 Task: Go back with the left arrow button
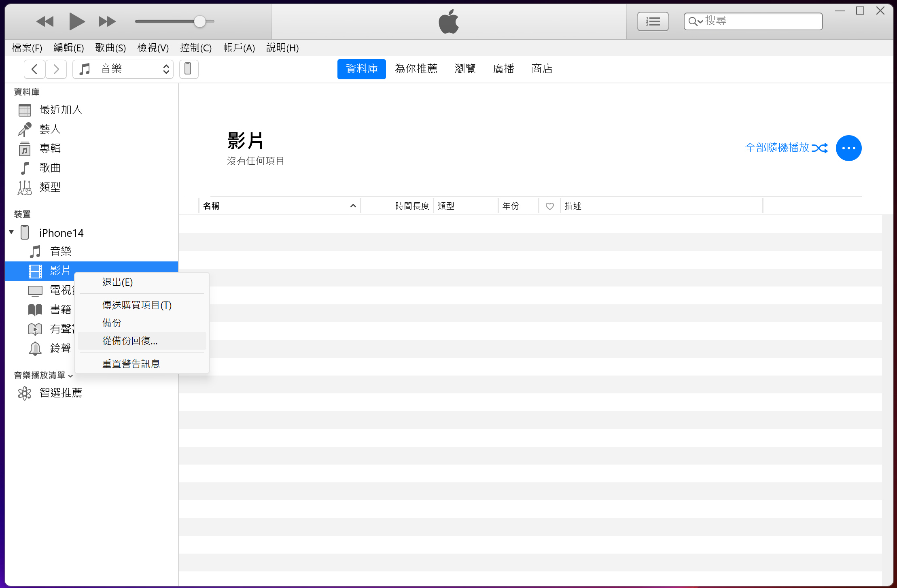[34, 69]
